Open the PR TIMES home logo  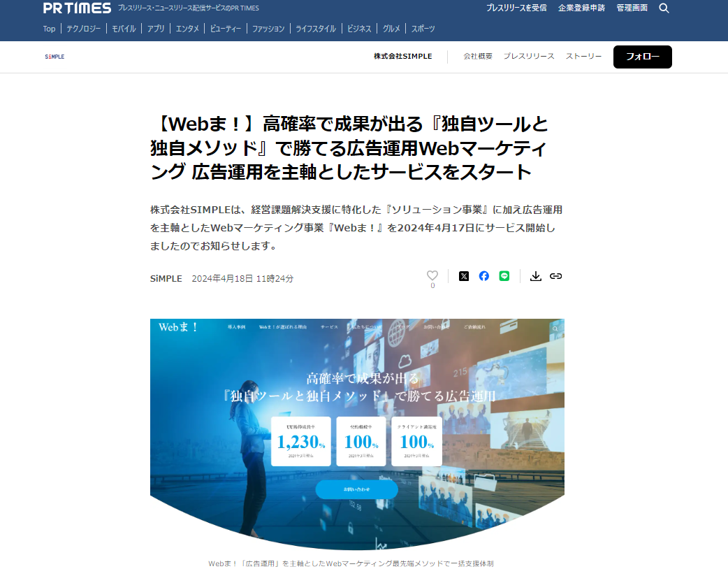(x=77, y=8)
